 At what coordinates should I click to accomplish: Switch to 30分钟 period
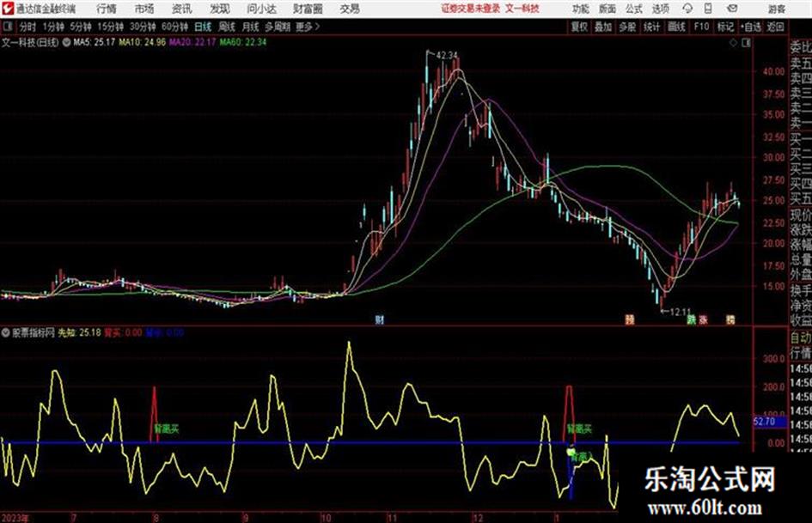click(143, 27)
